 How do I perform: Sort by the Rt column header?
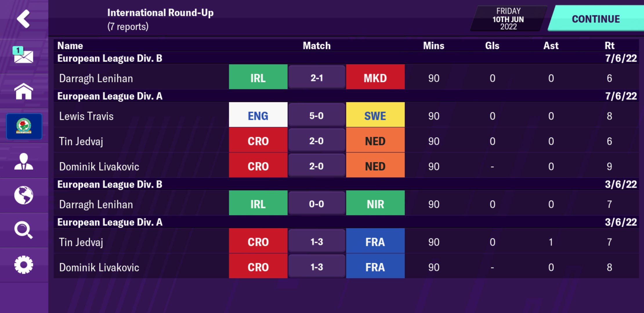tap(609, 46)
